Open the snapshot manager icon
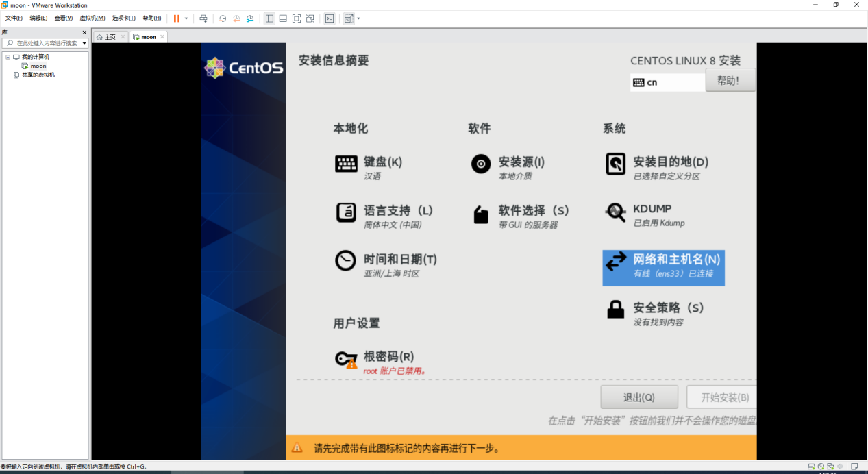This screenshot has height=474, width=868. click(x=250, y=18)
